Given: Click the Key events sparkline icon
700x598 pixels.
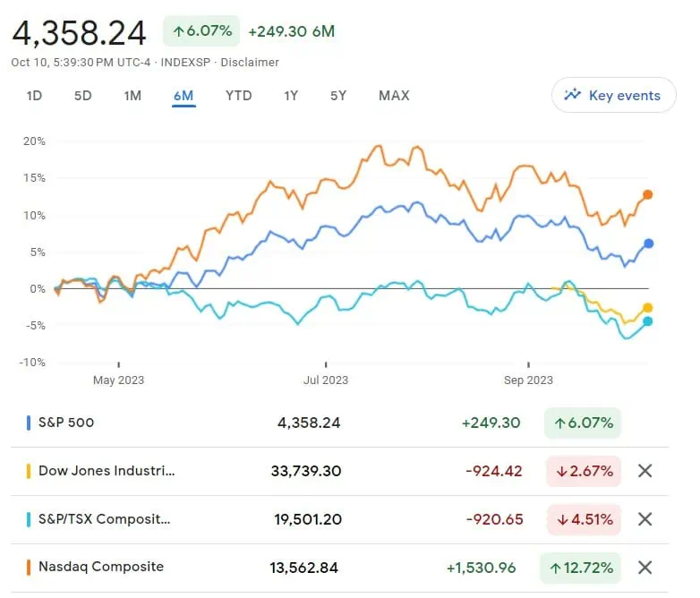Looking at the screenshot, I should tap(571, 96).
